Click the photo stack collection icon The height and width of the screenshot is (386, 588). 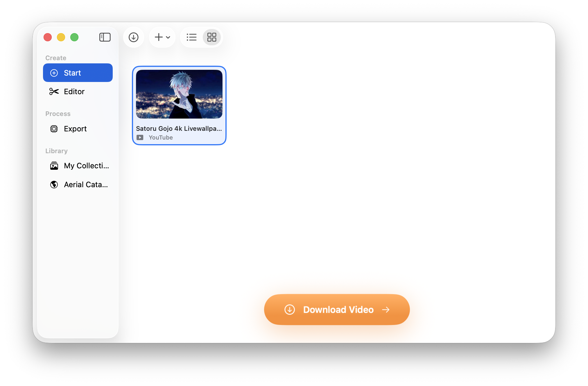click(x=54, y=166)
